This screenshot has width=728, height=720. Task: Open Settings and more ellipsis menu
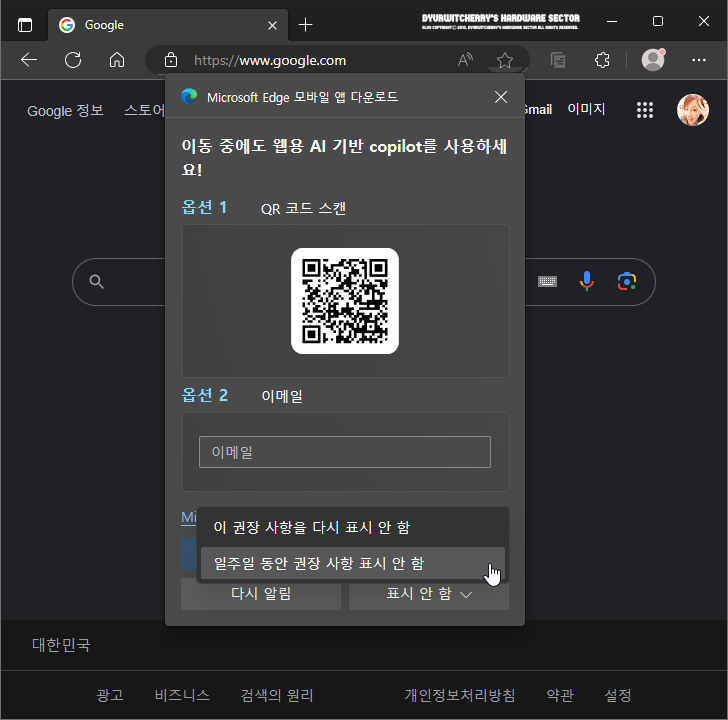(699, 60)
